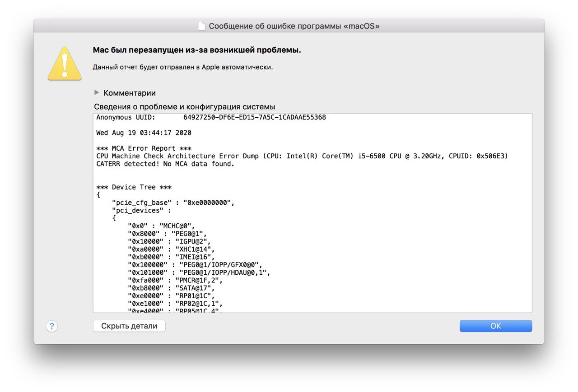Click the Скрыть детали button

[129, 326]
